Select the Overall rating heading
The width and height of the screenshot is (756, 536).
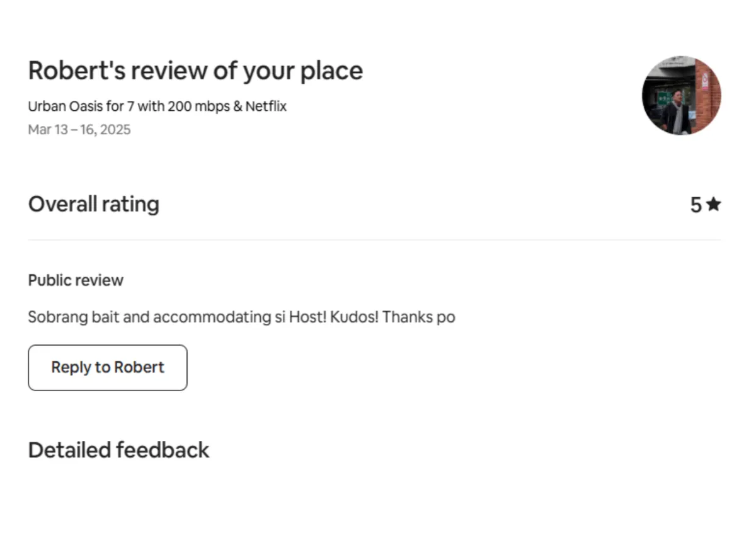pyautogui.click(x=94, y=204)
